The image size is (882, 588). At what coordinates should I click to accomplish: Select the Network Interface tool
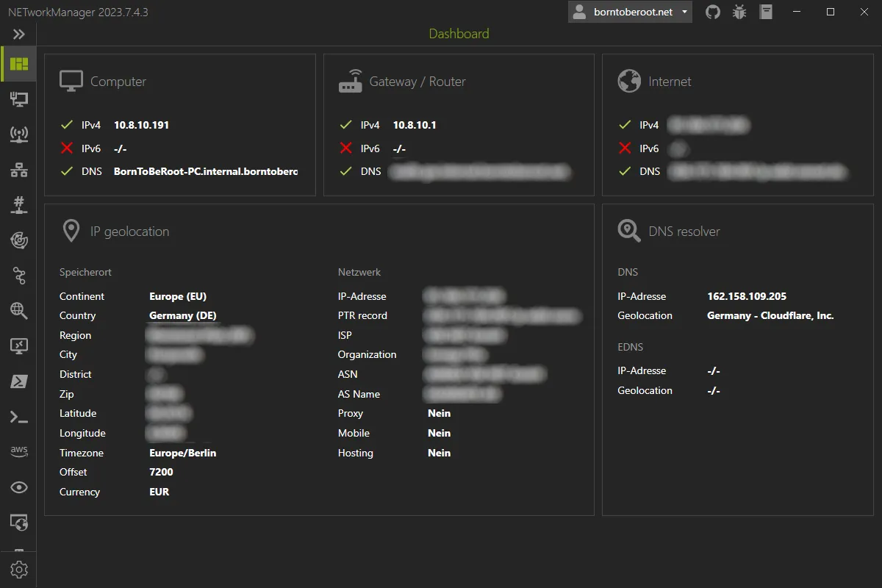click(18, 98)
